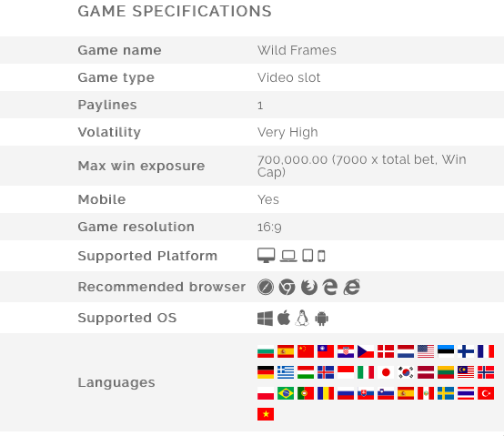Click the Linux penguin icon
The image size is (504, 436).
coord(302,318)
